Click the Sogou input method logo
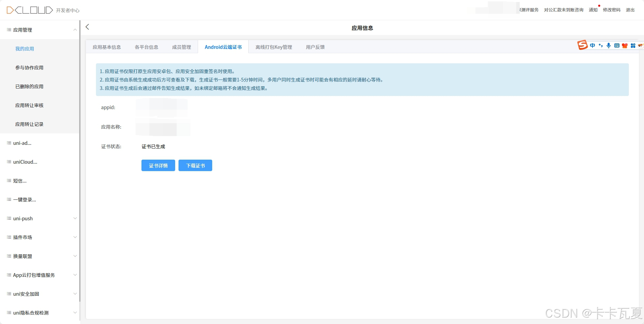This screenshot has width=644, height=324. pos(583,45)
